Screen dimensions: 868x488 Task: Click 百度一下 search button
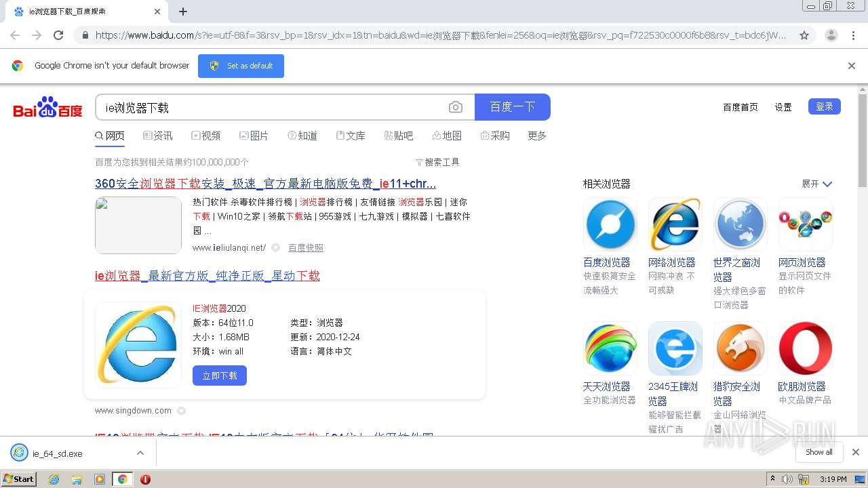(x=513, y=107)
